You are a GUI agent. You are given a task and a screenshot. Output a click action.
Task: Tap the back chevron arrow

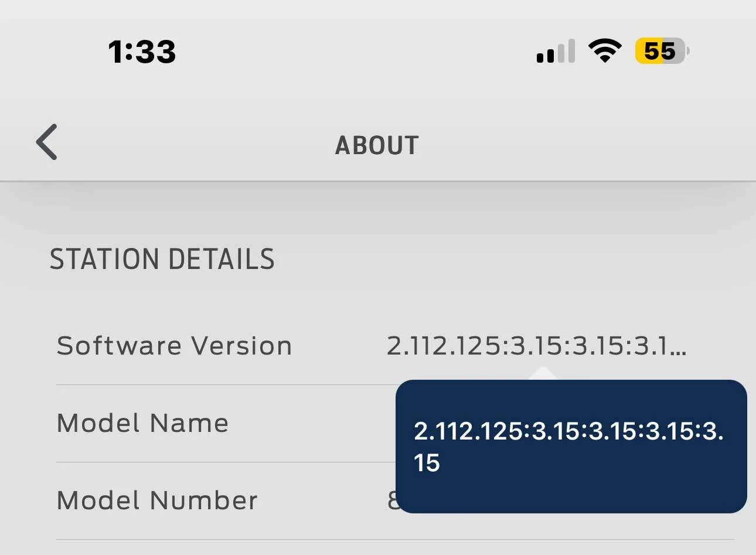click(x=47, y=142)
